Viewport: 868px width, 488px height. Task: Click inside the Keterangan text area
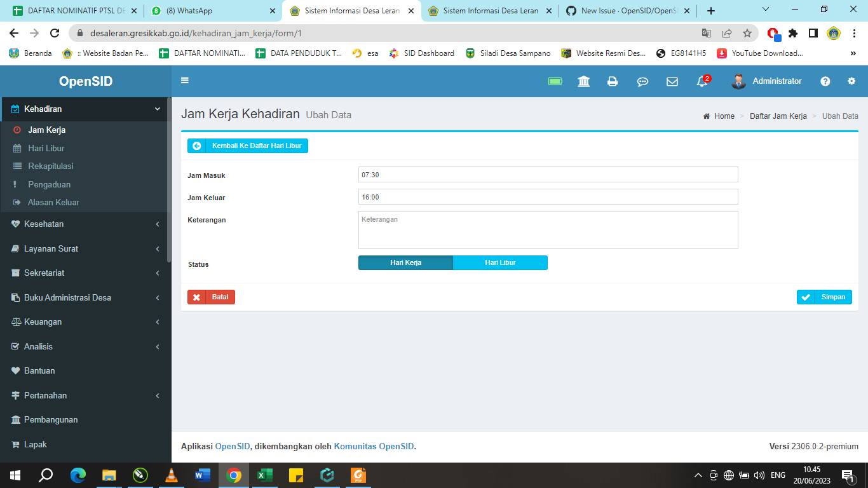548,229
